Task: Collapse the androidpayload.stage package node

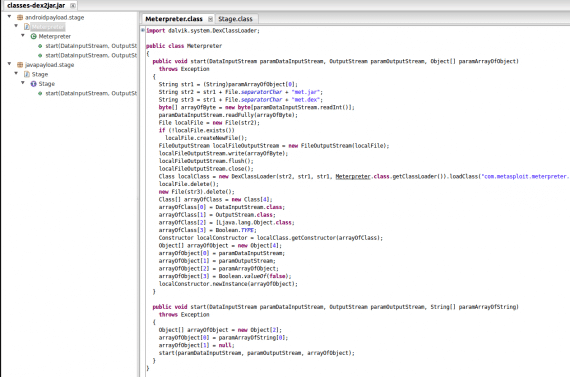Action: 9,17
